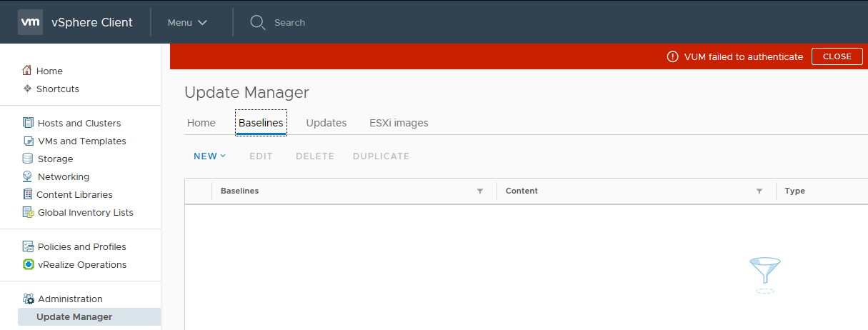Sort by the Type column header
The height and width of the screenshot is (330, 868).
(794, 191)
